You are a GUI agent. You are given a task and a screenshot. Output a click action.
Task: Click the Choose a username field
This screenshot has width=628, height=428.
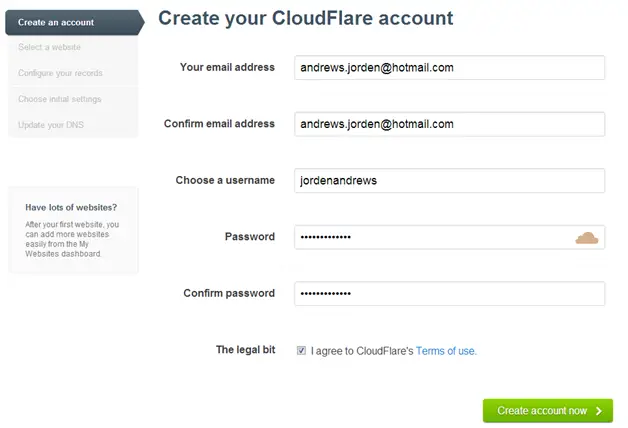pos(449,181)
